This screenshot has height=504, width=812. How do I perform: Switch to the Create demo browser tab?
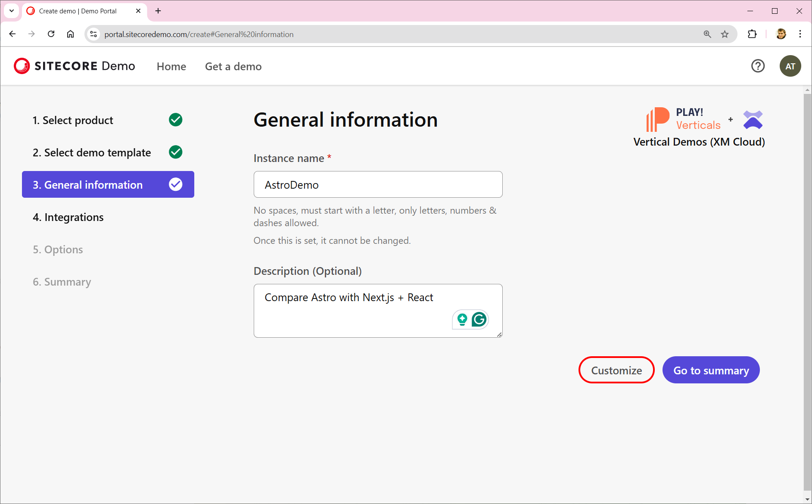78,11
